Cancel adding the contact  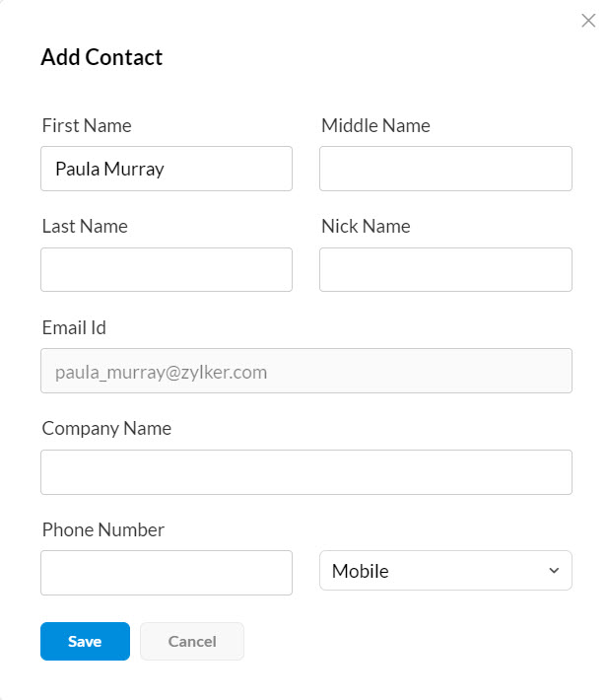192,641
